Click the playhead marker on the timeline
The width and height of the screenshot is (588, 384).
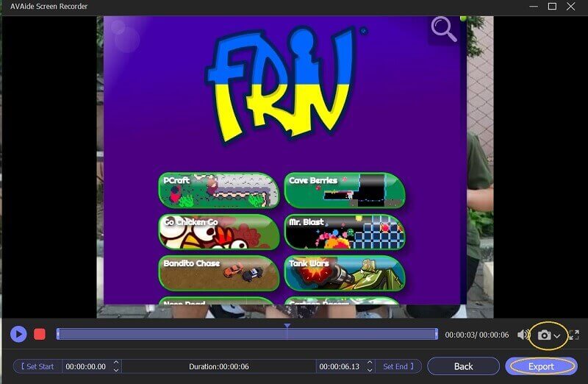(287, 326)
